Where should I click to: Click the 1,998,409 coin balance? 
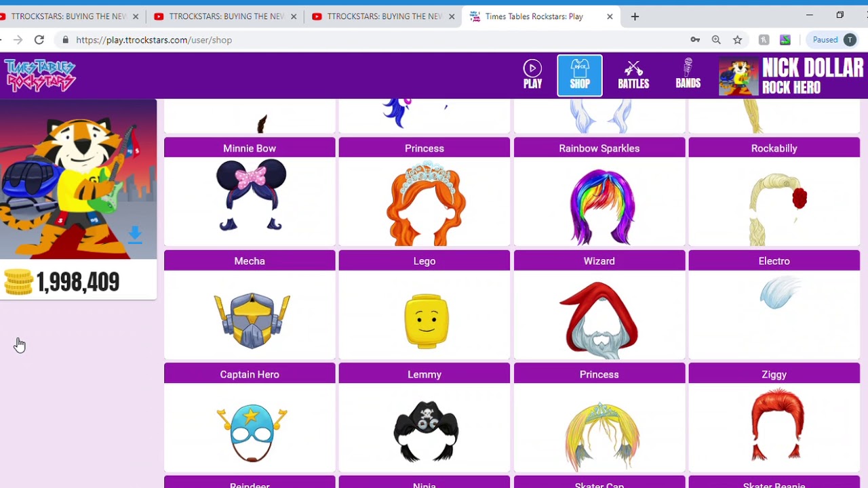click(78, 282)
